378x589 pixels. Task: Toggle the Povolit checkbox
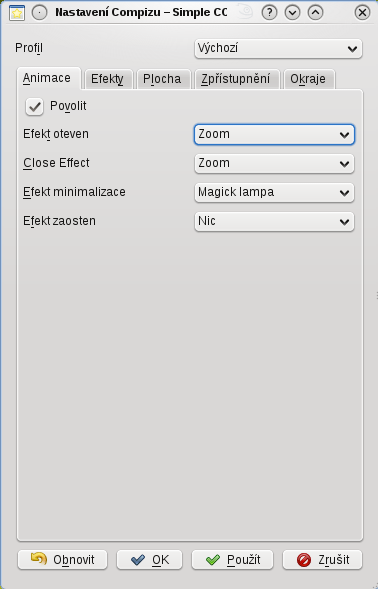pyautogui.click(x=34, y=107)
